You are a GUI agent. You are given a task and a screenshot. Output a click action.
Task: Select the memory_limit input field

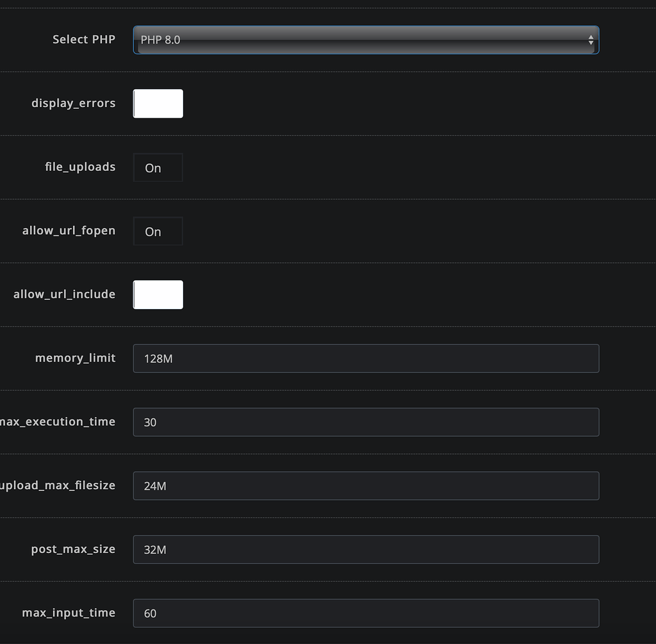[365, 358]
